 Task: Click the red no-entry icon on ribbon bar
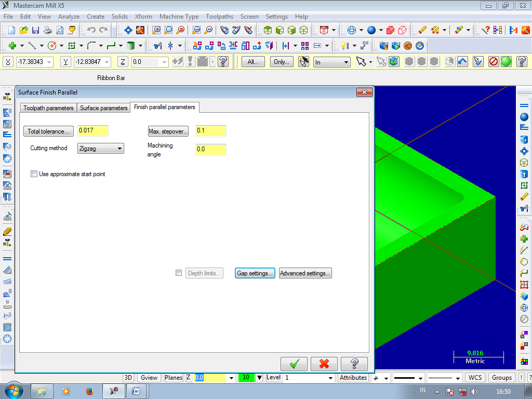pyautogui.click(x=494, y=62)
